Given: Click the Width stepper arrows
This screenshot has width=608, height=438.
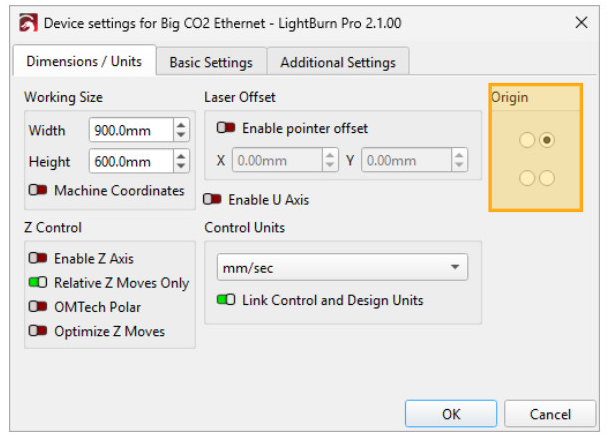Looking at the screenshot, I should tap(180, 130).
